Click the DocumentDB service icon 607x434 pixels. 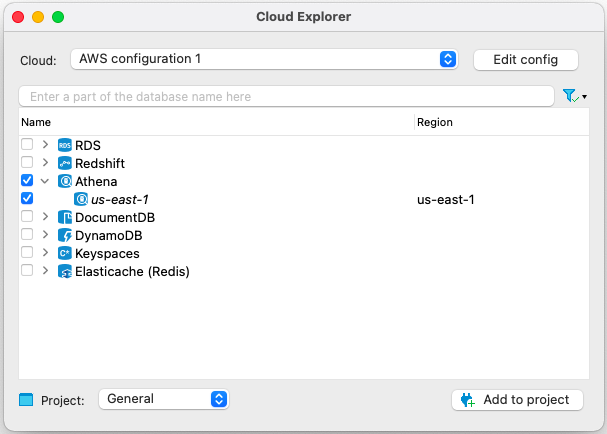[65, 217]
